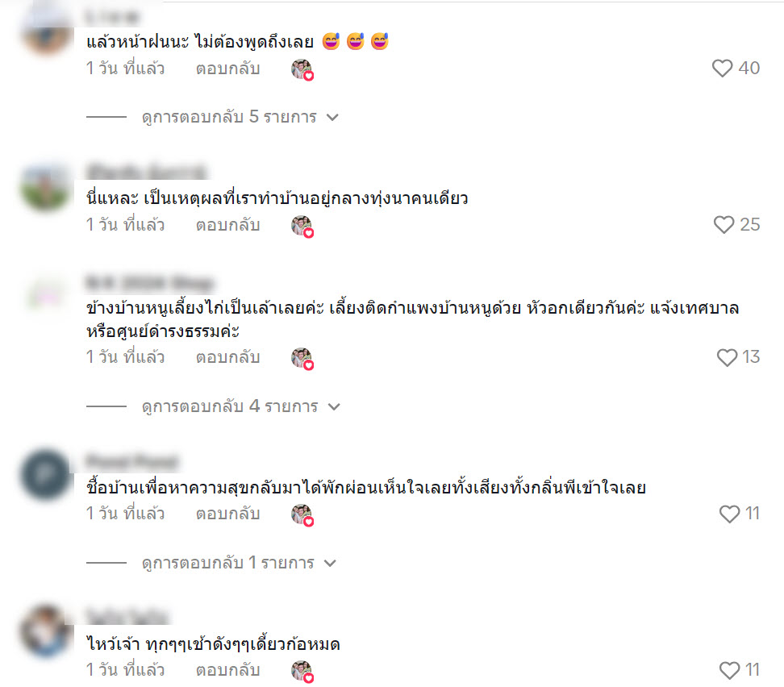Like the comment showing 25 likes
Viewport: 784px width, 687px height.
click(x=724, y=224)
